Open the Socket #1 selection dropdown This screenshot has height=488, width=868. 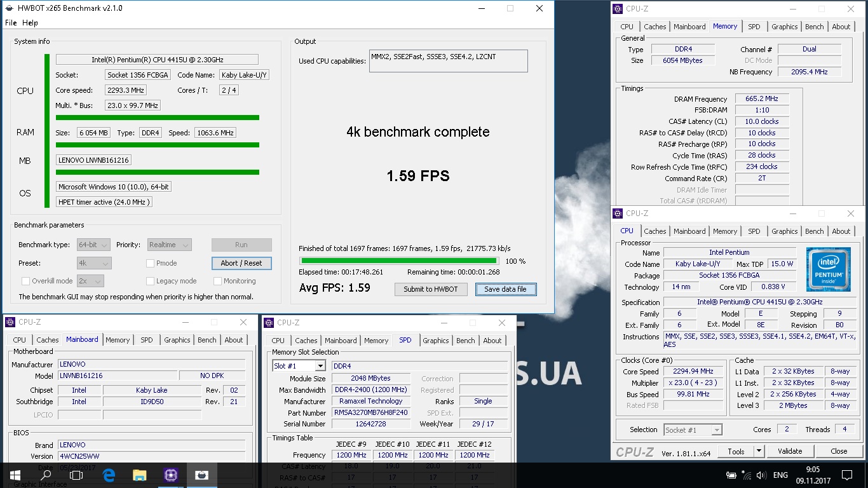[693, 430]
